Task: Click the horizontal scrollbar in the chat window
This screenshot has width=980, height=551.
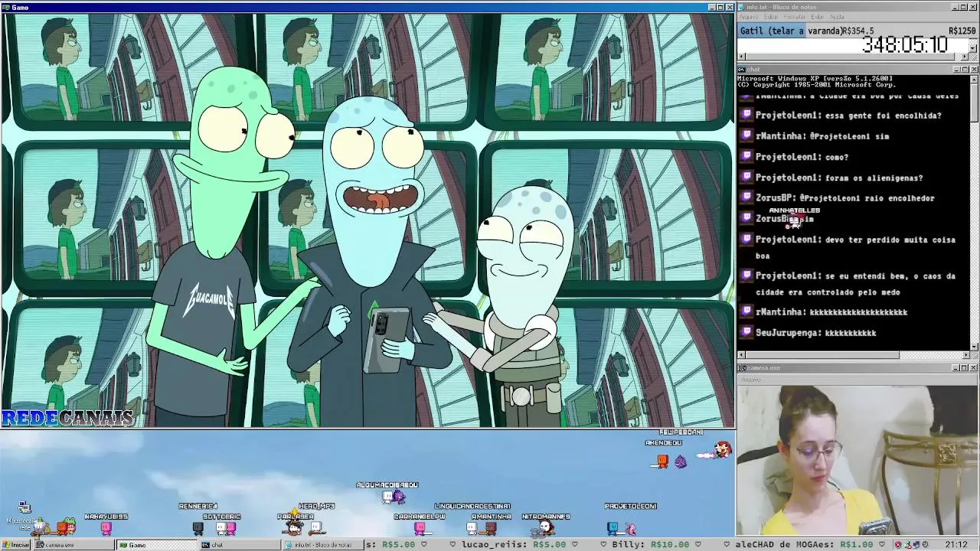Action: coord(854,355)
